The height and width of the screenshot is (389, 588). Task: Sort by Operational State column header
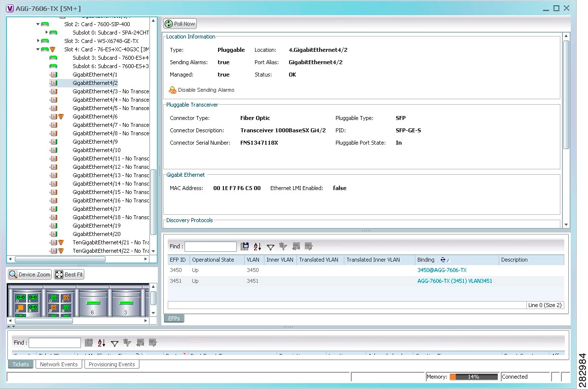(217, 260)
